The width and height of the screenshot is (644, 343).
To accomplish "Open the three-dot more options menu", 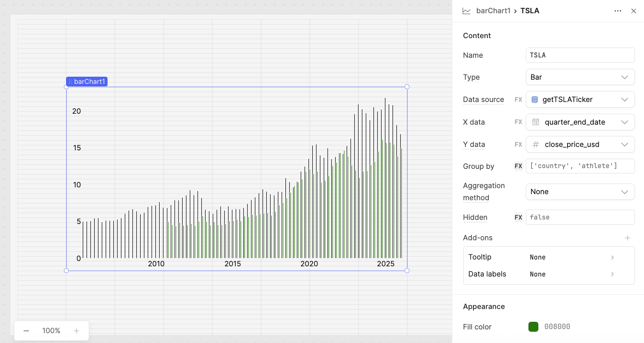I will 618,11.
